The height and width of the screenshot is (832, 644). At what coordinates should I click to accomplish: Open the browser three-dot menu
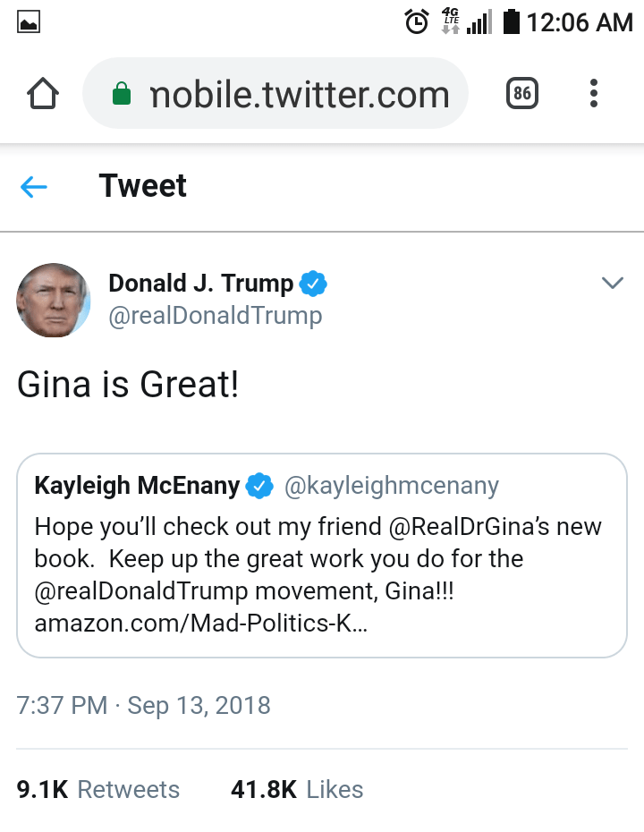pyautogui.click(x=594, y=94)
